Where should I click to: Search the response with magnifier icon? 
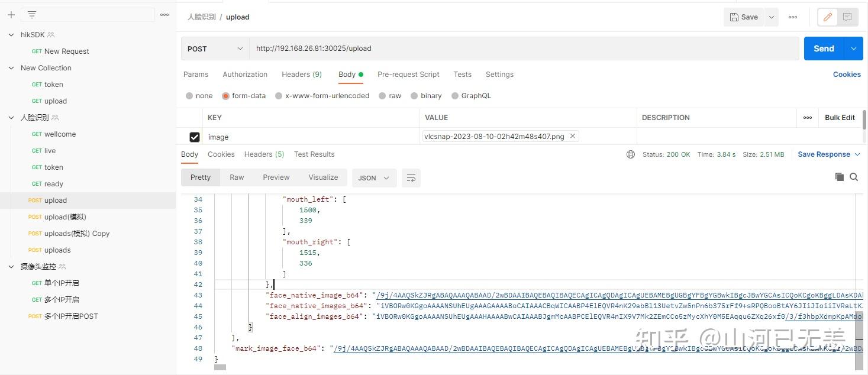tap(854, 177)
